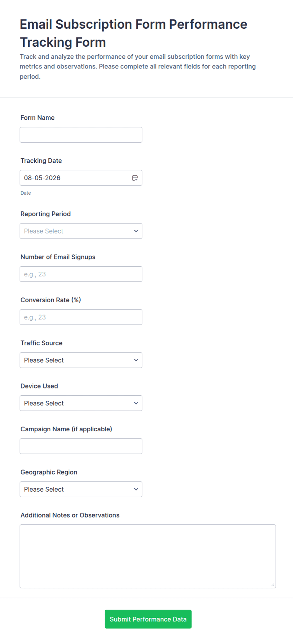Focus the Conversion Rate (%) field
The width and height of the screenshot is (293, 644).
81,317
